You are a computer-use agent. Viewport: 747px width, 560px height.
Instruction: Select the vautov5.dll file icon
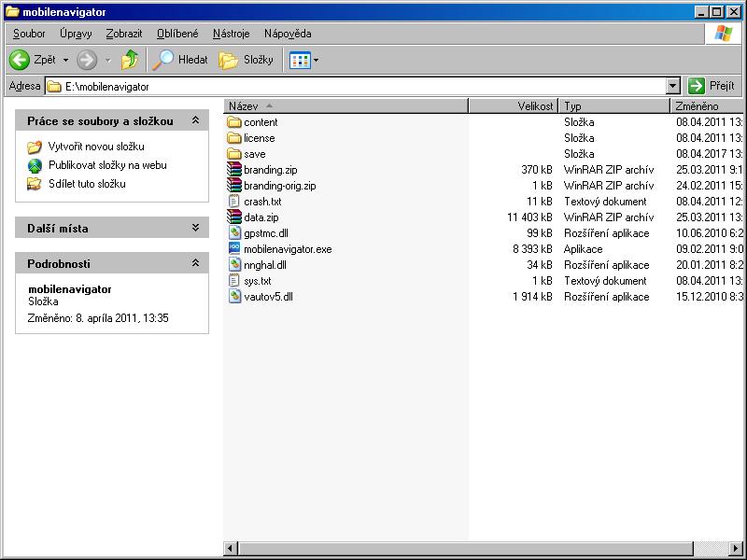click(234, 296)
